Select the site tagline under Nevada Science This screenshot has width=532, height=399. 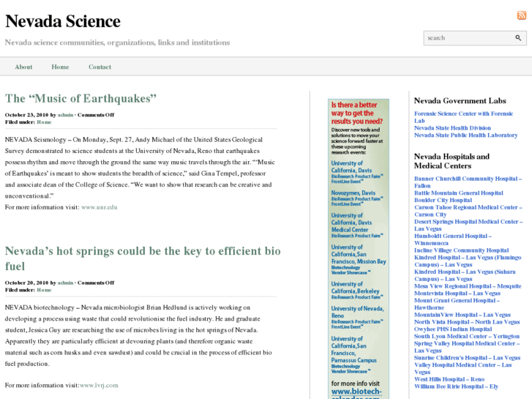(x=117, y=42)
